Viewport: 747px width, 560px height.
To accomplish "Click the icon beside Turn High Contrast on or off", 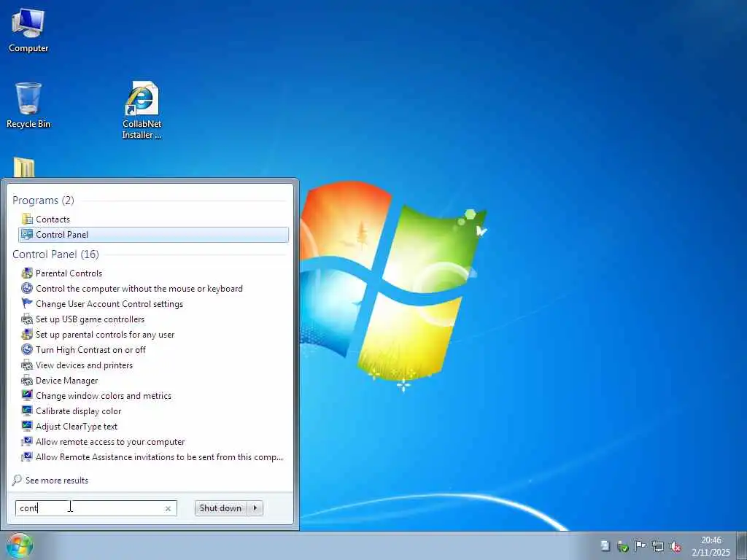I will (27, 349).
